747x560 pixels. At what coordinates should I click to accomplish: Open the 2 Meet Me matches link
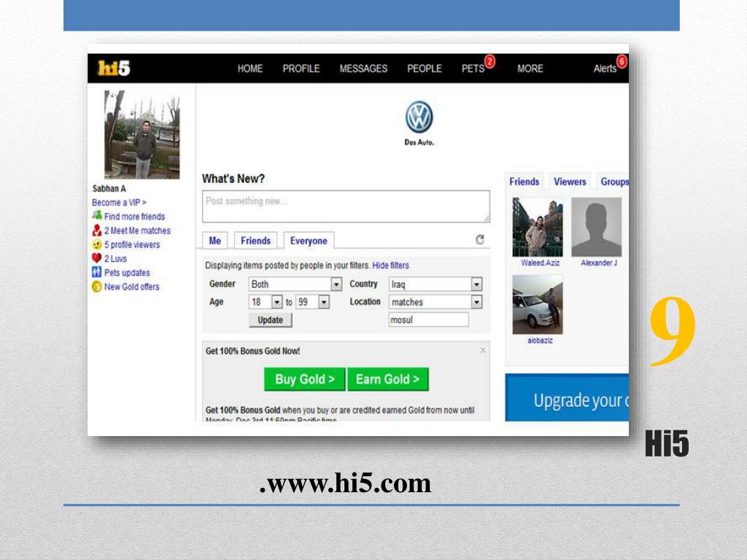138,230
